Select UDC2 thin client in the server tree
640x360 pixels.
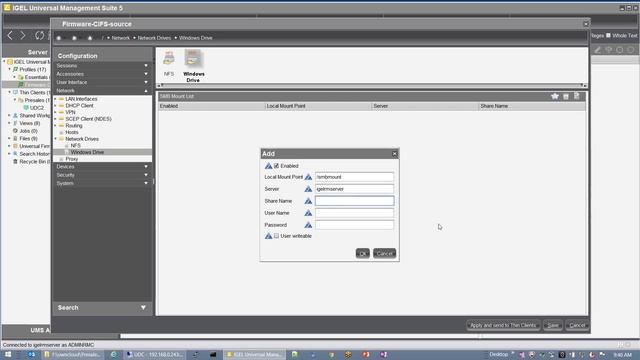[37, 108]
